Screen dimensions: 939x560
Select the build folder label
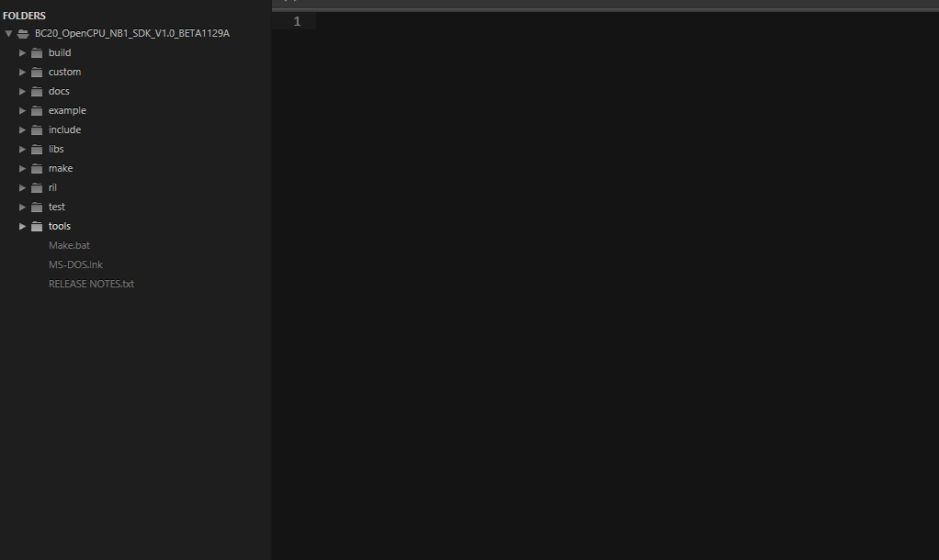[60, 52]
